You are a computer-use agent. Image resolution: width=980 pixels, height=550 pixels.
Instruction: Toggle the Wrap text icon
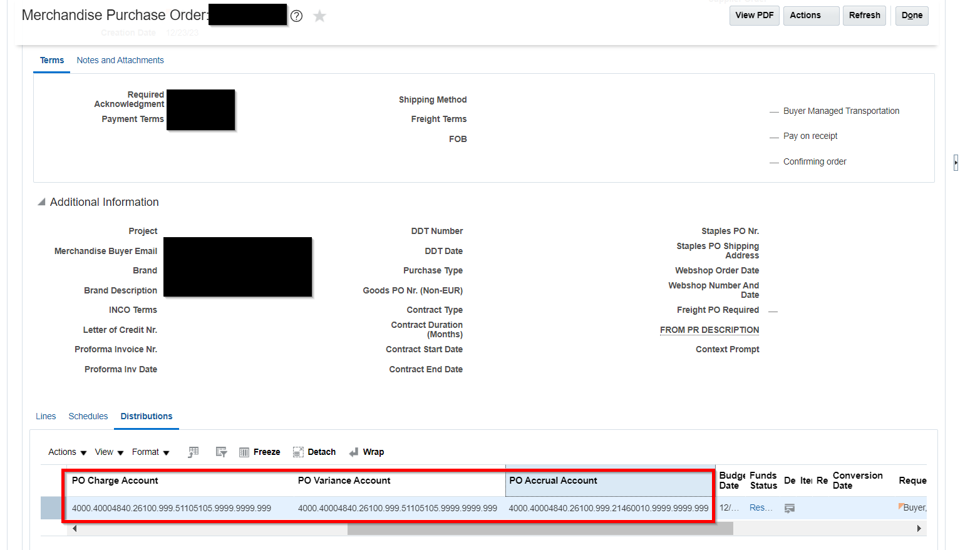356,451
